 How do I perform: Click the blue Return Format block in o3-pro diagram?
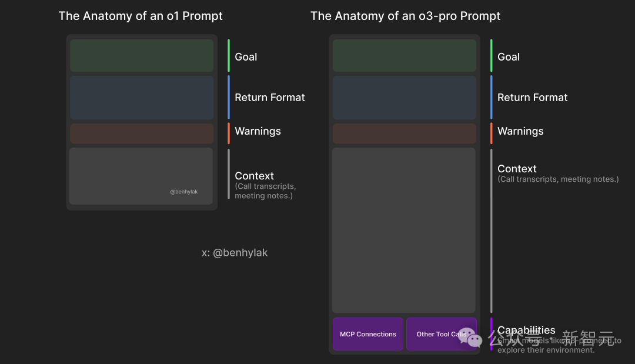pos(404,98)
